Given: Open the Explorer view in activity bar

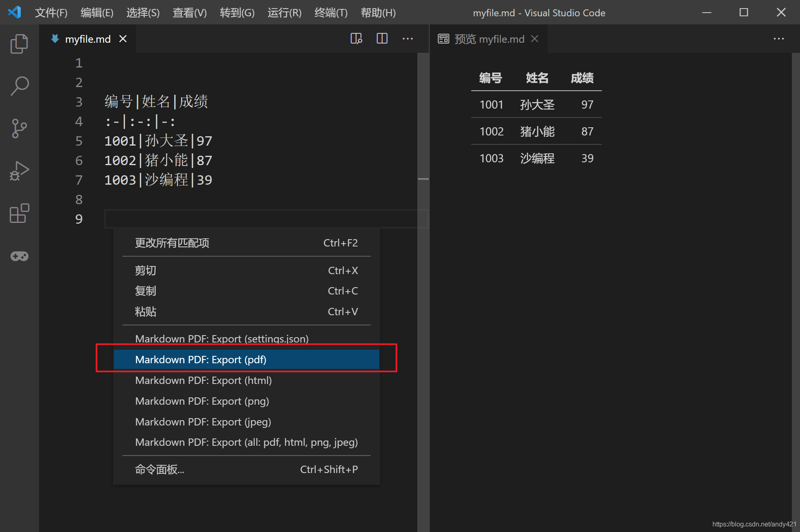Looking at the screenshot, I should tap(19, 44).
